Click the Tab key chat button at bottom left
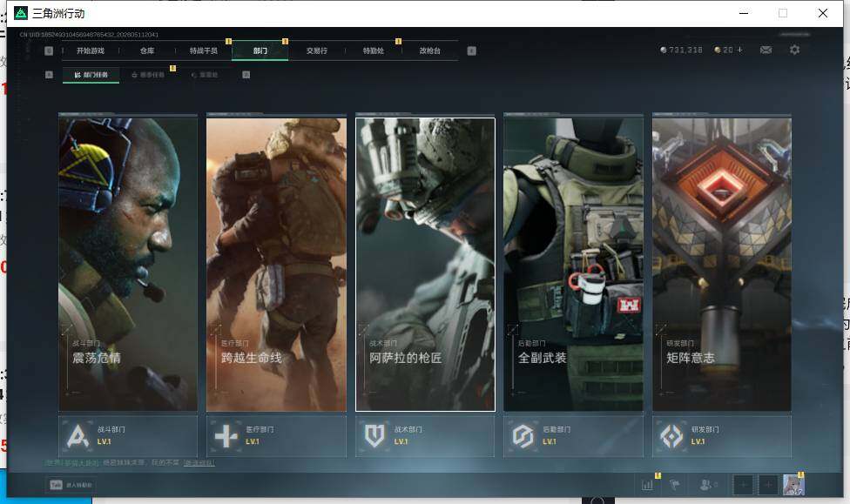This screenshot has width=850, height=504. (x=71, y=485)
